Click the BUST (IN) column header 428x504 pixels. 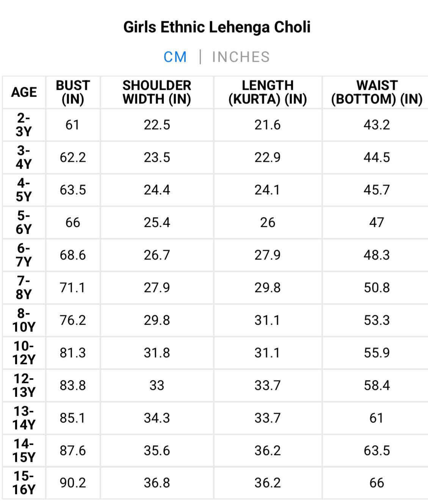click(x=73, y=92)
